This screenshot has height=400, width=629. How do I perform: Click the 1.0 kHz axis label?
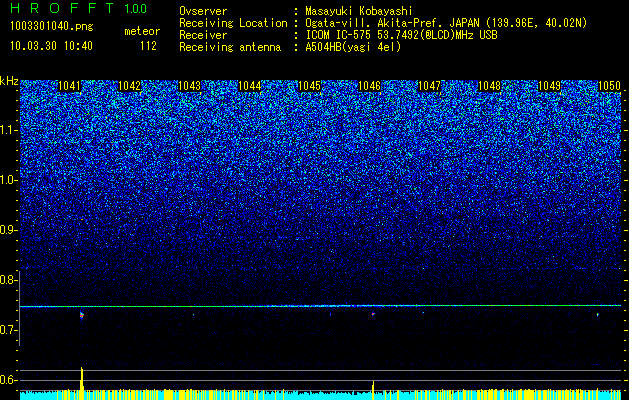click(x=9, y=180)
